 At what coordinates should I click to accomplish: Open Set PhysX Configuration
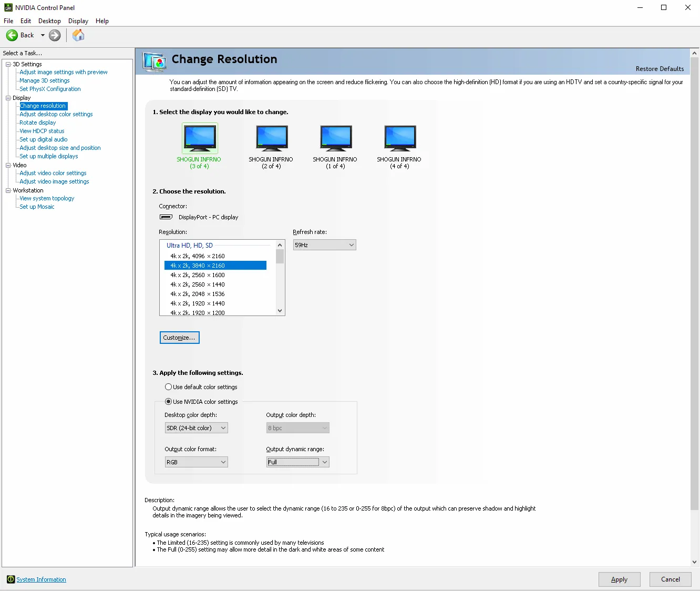50,89
